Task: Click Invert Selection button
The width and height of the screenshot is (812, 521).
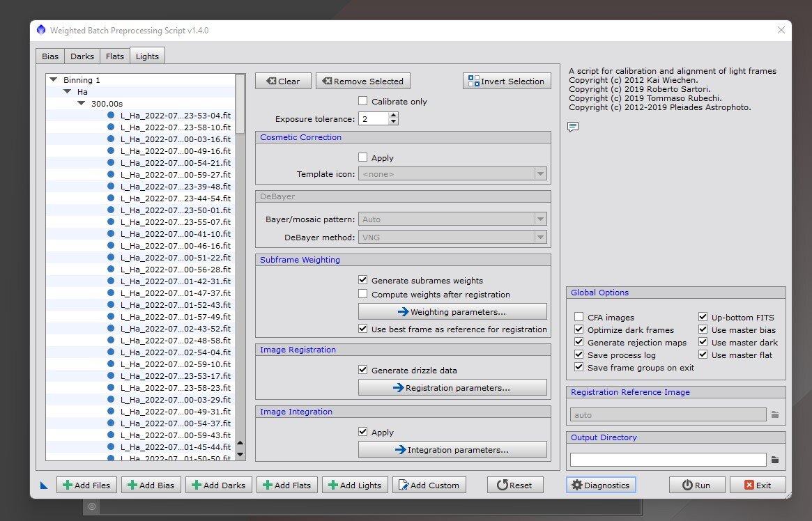Action: click(507, 81)
